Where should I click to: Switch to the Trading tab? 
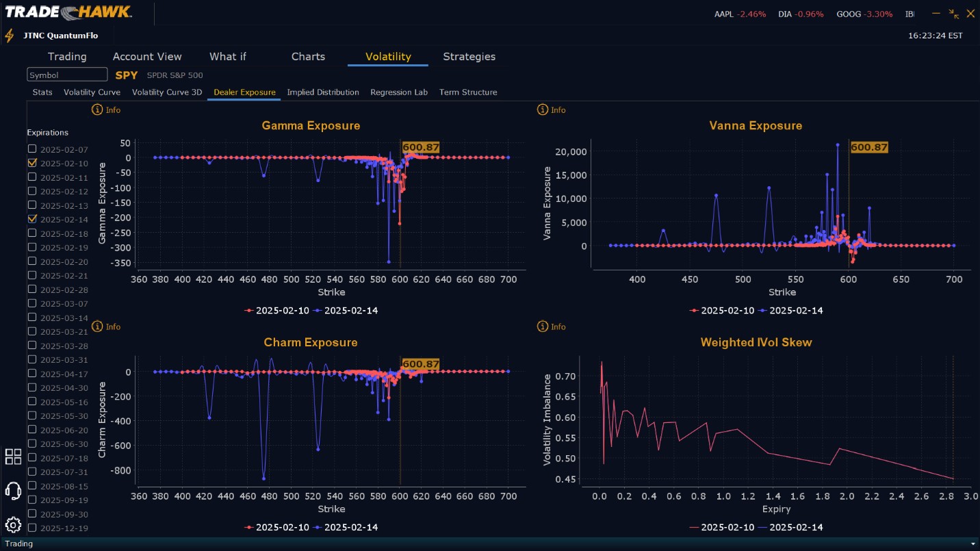[x=67, y=56]
